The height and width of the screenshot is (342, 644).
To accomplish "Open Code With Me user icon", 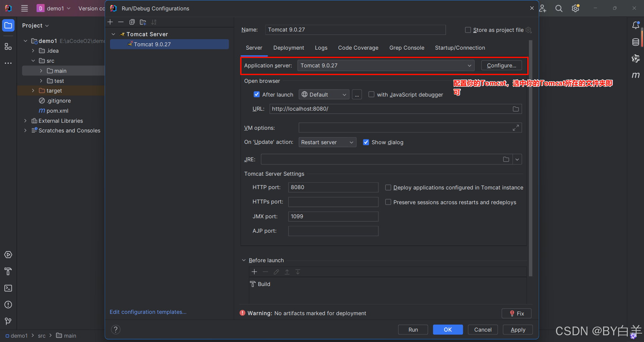I will click(x=542, y=8).
